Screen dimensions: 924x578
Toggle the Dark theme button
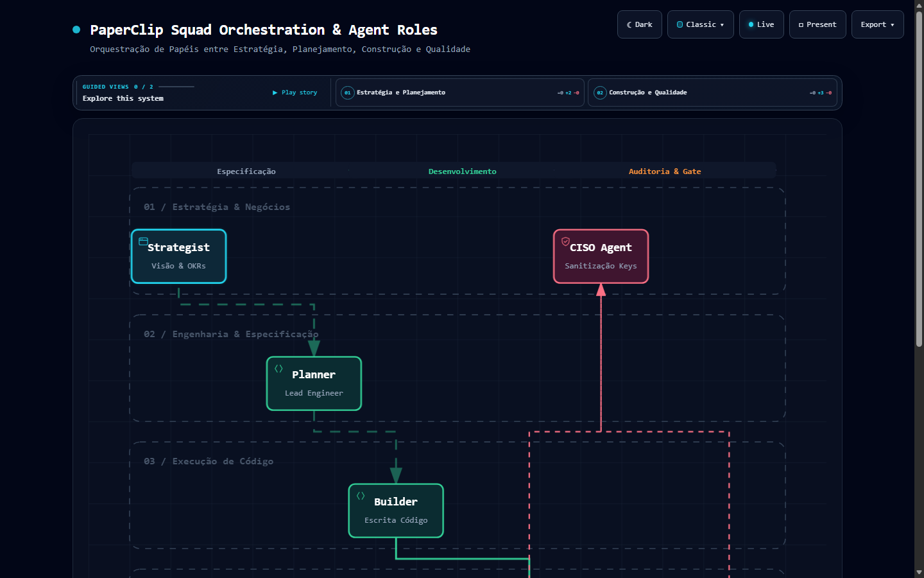click(x=639, y=24)
